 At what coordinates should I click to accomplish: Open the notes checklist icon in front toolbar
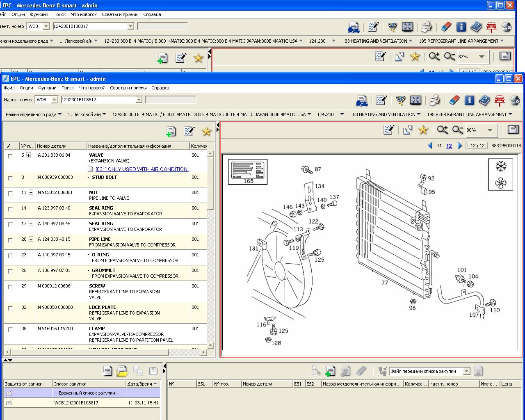[x=381, y=100]
